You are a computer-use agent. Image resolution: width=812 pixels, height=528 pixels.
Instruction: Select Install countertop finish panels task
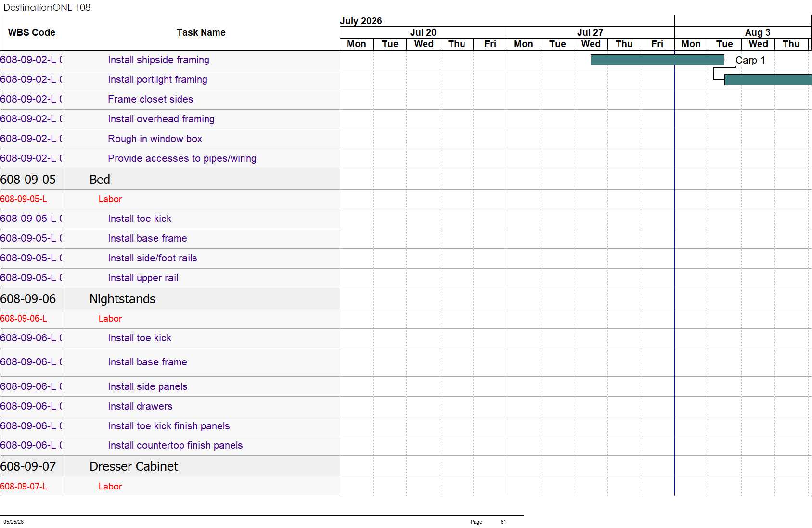point(175,446)
